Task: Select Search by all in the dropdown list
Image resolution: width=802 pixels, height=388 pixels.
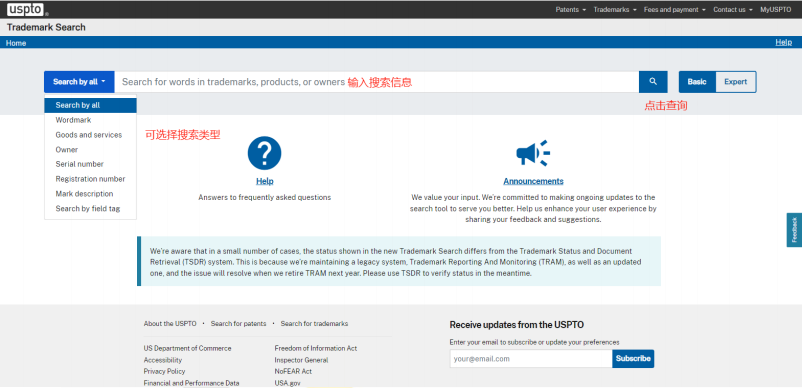Action: (x=91, y=105)
